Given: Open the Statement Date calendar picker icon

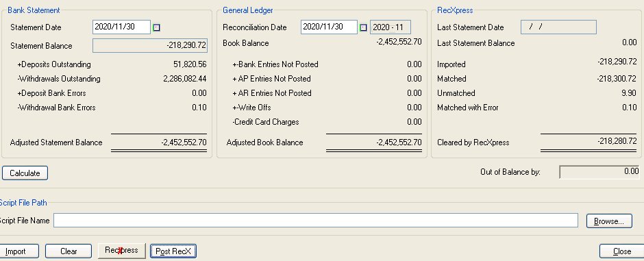Looking at the screenshot, I should tap(156, 27).
